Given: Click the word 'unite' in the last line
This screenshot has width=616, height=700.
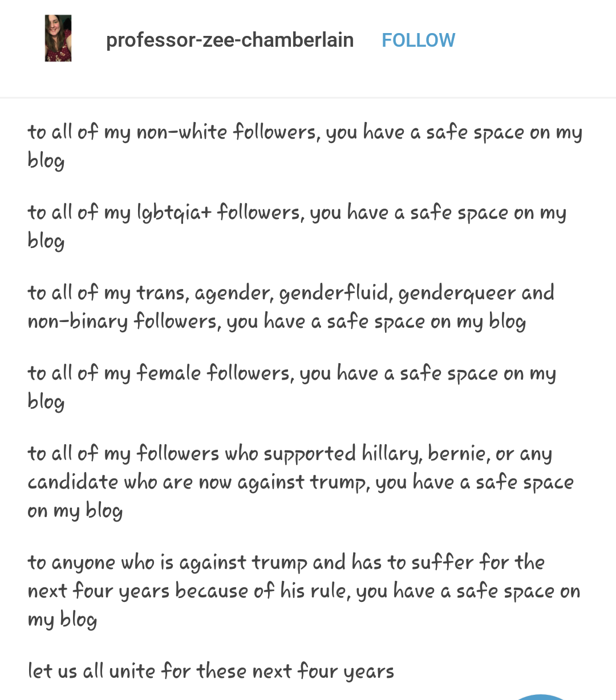Looking at the screenshot, I should point(132,671).
